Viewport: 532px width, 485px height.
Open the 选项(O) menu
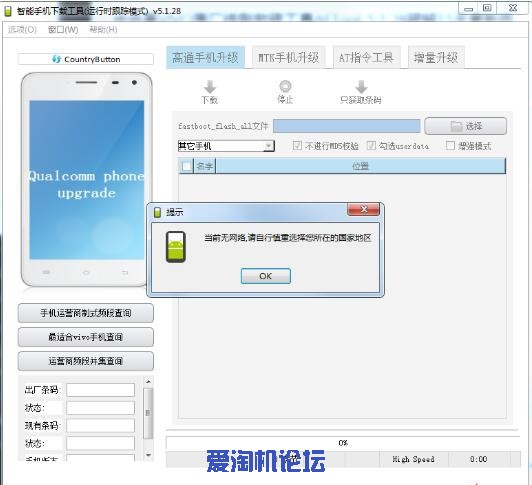click(22, 30)
